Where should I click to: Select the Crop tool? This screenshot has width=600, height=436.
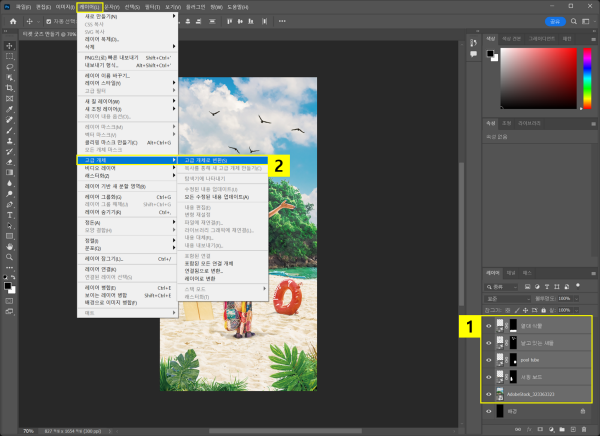tap(10, 88)
